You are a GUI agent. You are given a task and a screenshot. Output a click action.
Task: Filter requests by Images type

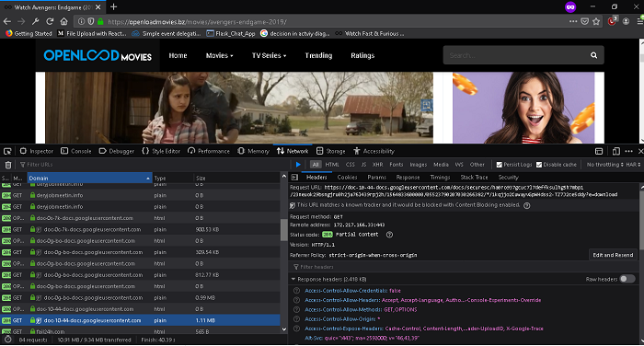tap(418, 165)
